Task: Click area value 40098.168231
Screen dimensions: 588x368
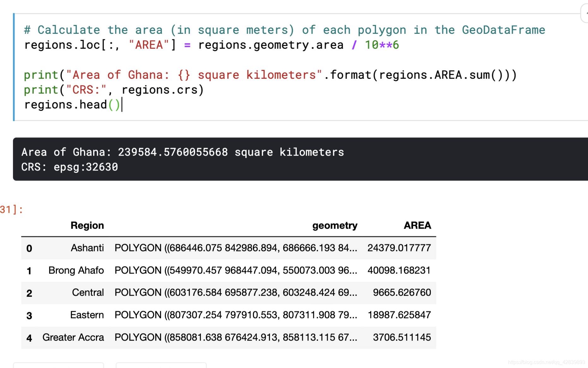Action: pyautogui.click(x=399, y=270)
